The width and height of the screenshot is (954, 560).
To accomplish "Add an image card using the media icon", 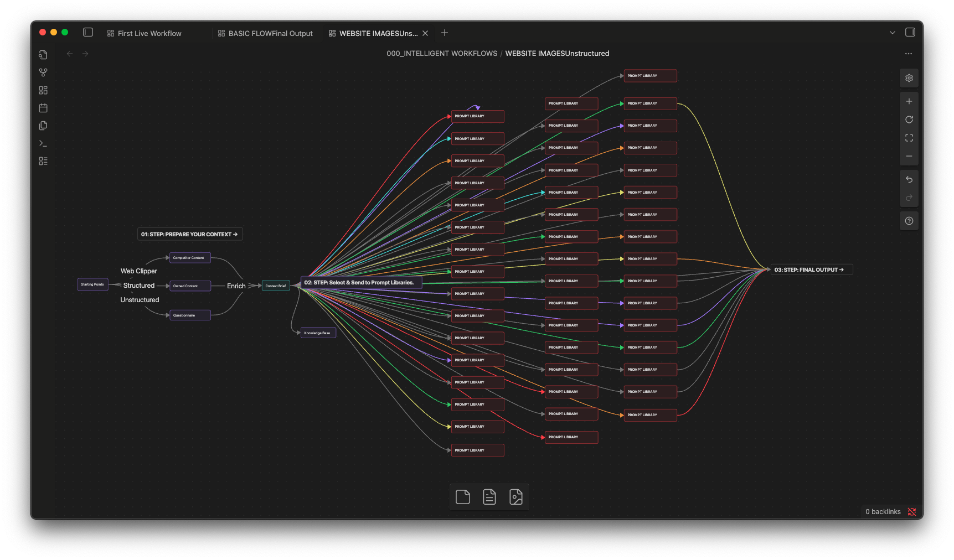I will [516, 496].
